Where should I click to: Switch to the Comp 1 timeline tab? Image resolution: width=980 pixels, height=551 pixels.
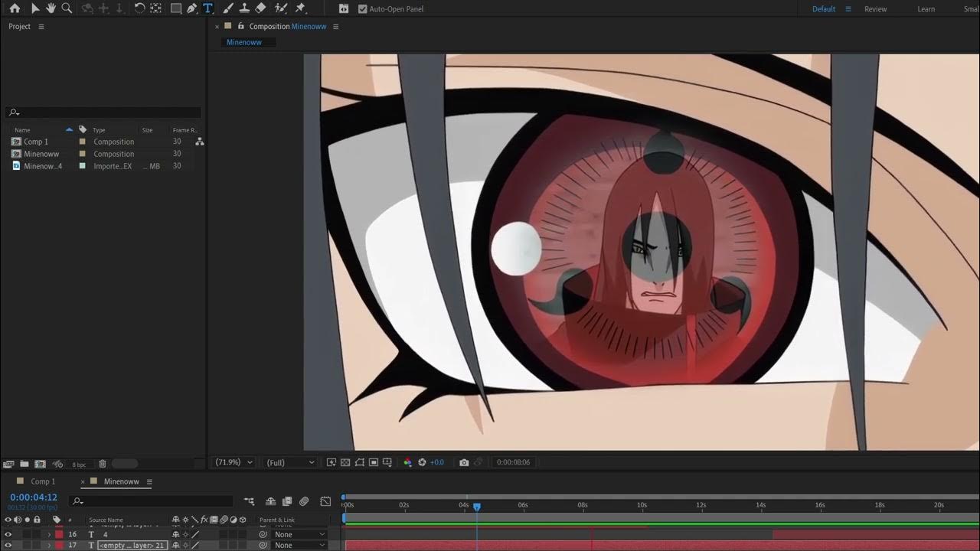[43, 481]
